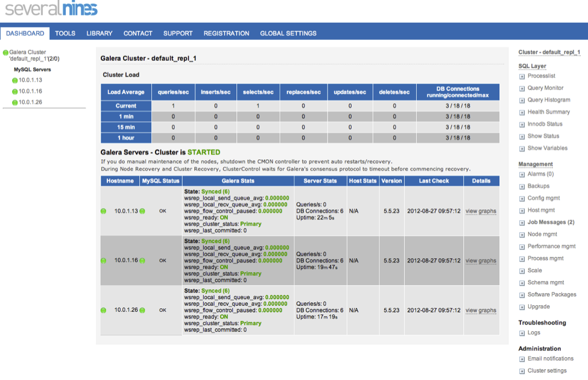The image size is (588, 380).
Task: Click plus icon next to Config mgmt
Action: tap(522, 198)
